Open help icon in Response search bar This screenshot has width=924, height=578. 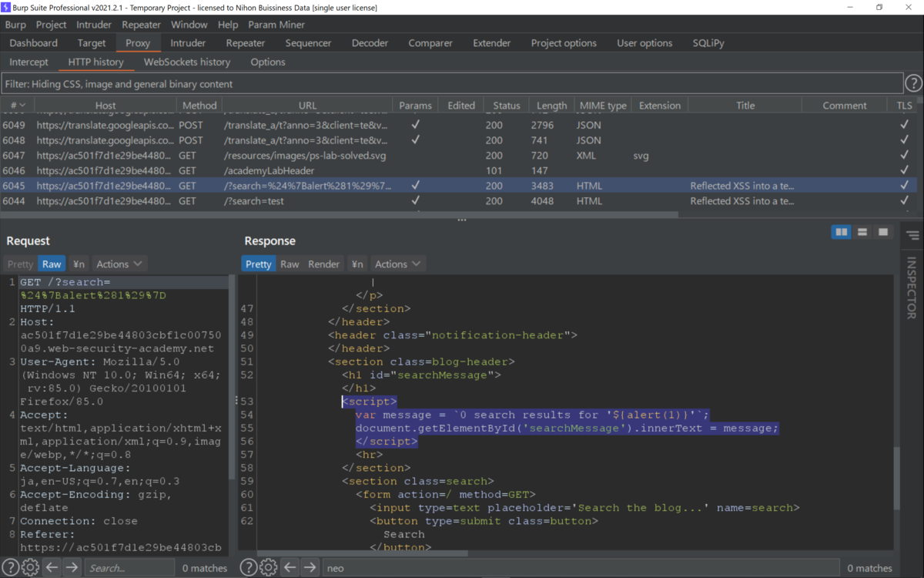click(x=249, y=568)
